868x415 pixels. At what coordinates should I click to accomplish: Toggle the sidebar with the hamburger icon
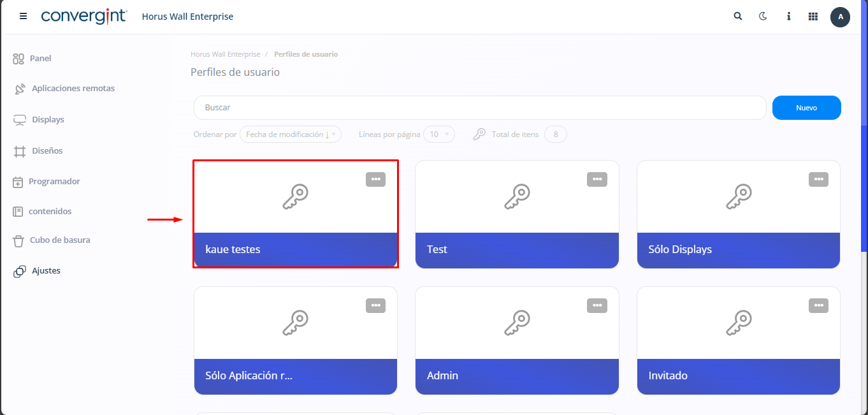click(23, 16)
